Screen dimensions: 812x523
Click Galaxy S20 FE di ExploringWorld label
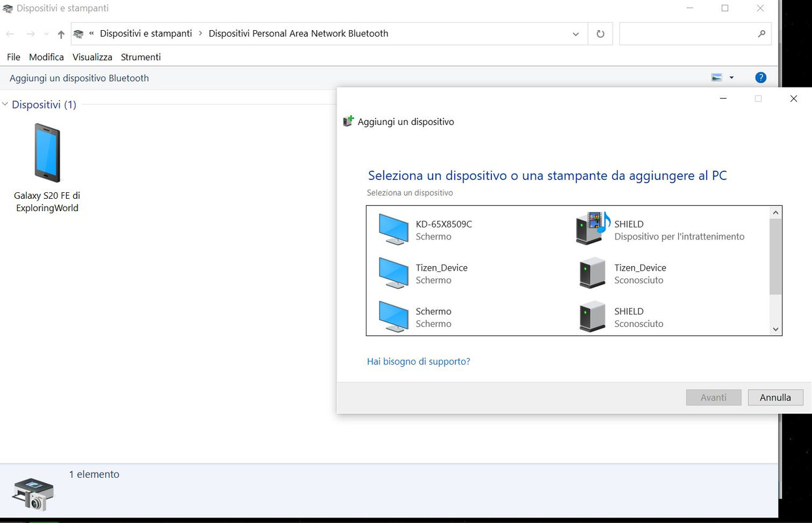pyautogui.click(x=47, y=201)
